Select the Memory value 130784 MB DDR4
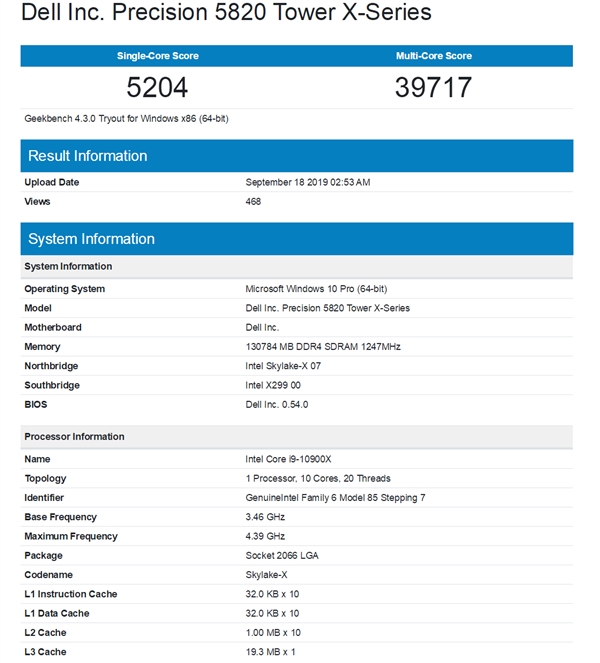 point(324,347)
